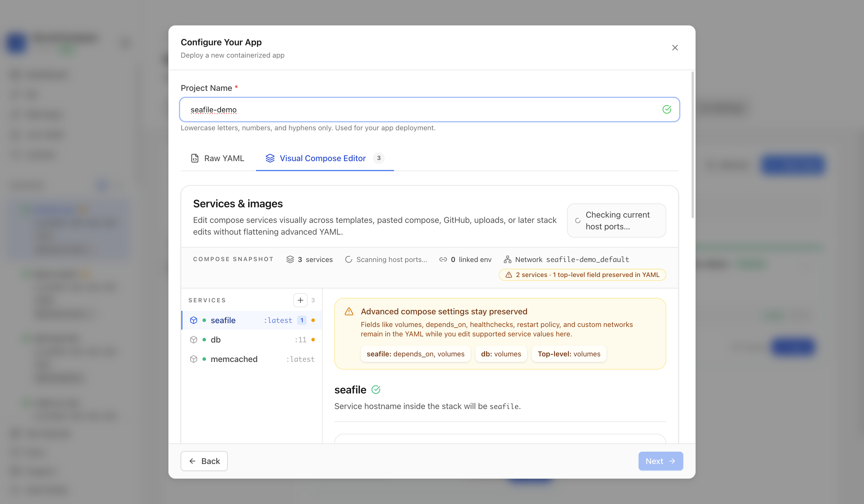Click the green status dot on memcached
Viewport: 864px width, 504px height.
click(x=204, y=359)
